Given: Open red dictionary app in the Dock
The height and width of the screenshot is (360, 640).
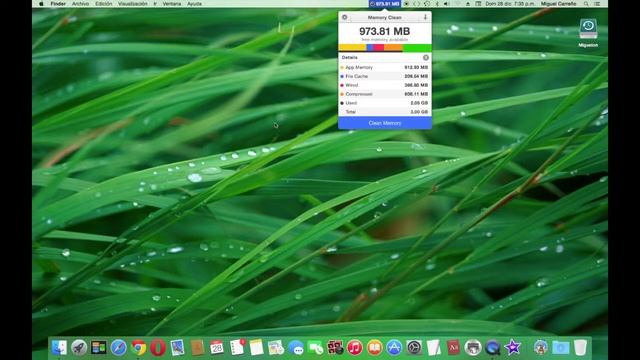Looking at the screenshot, I should coord(453,347).
